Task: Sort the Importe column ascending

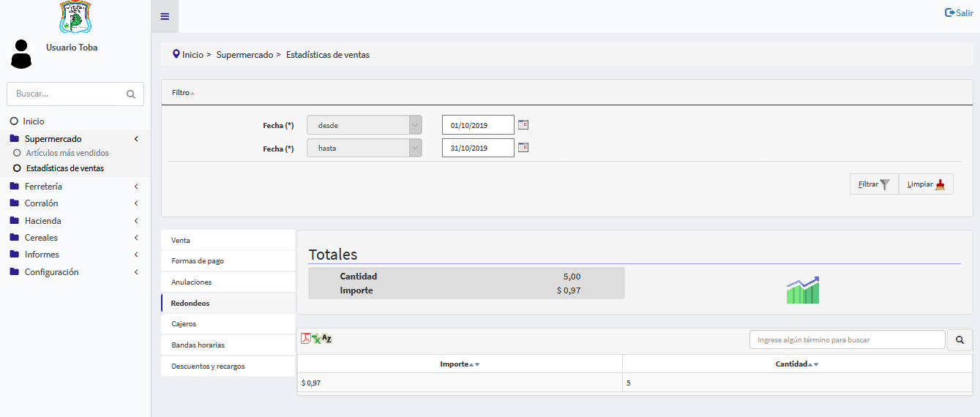Action: pos(471,364)
